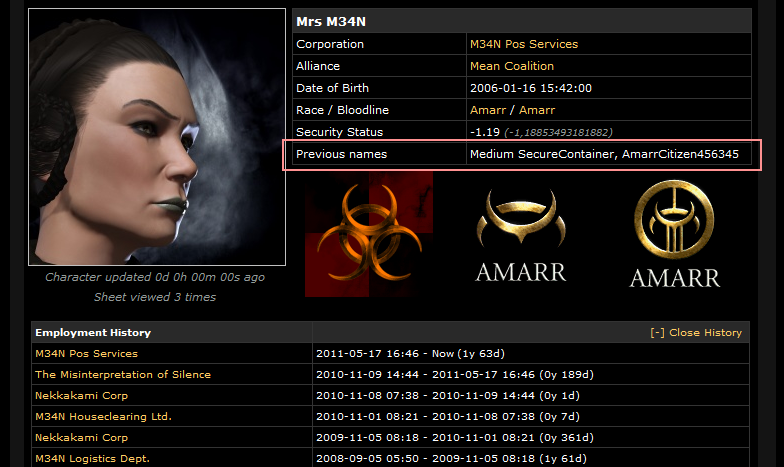Click the date range ending (0y 361d)
Screen dimensions: 784x467
[454, 438]
